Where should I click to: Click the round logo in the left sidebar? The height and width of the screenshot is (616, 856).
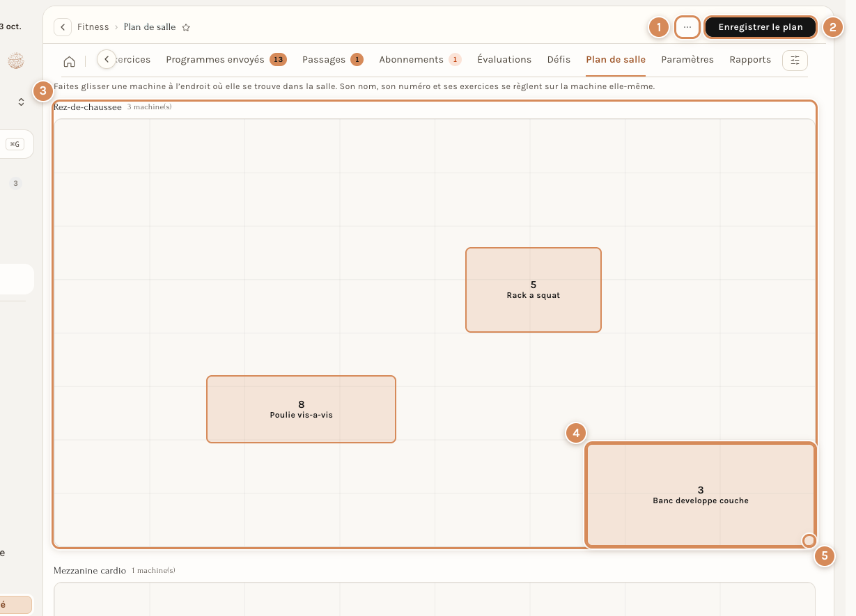point(16,61)
